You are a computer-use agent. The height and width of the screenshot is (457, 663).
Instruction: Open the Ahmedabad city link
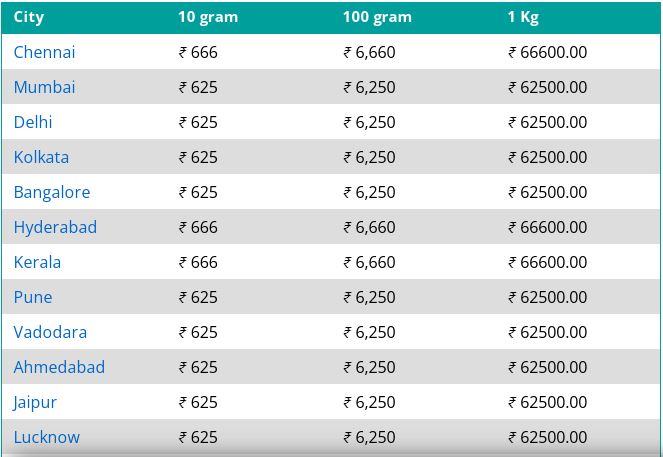coord(59,367)
